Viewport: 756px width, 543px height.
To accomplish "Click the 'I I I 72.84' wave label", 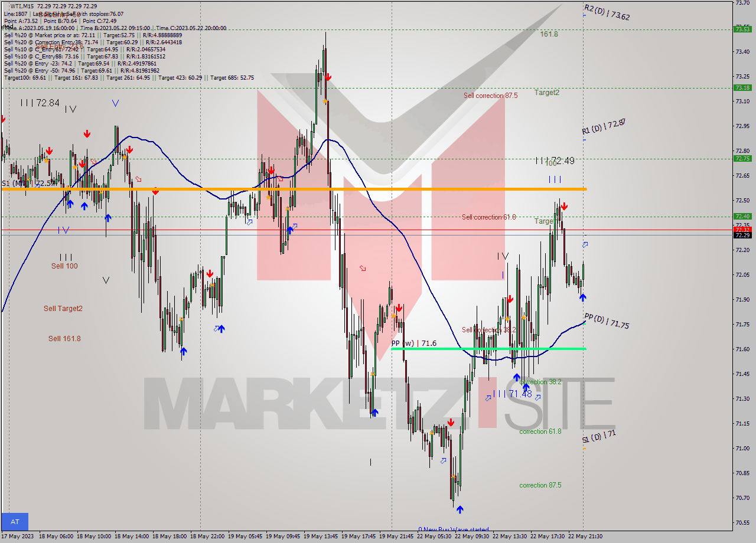I will (x=40, y=103).
